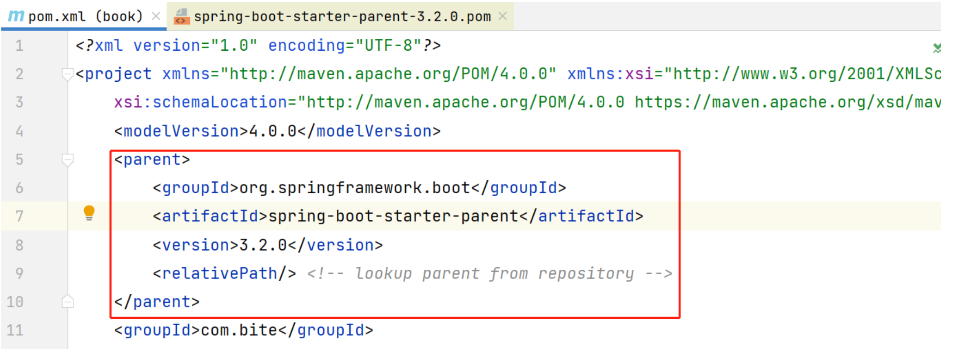Open the yellow lightbulb quick-fix on line 7
This screenshot has height=355, width=980.
[x=89, y=213]
